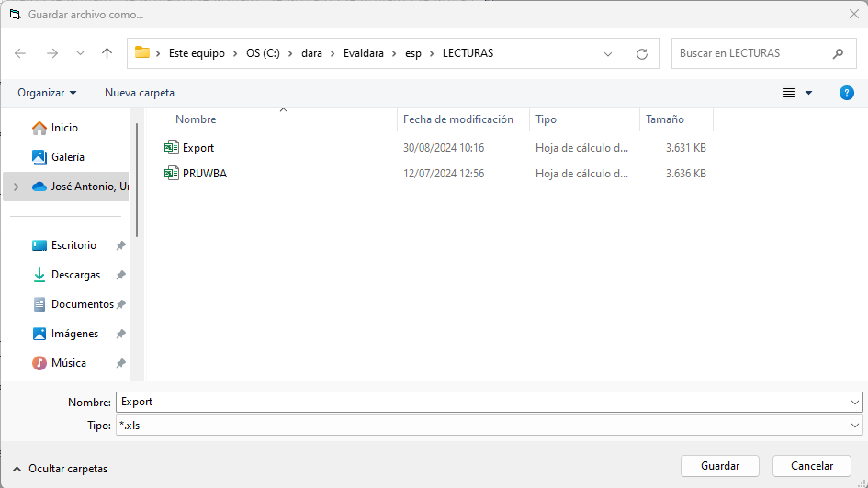The height and width of the screenshot is (488, 868).
Task: Click the pin icon beside Imágenes
Action: point(120,334)
